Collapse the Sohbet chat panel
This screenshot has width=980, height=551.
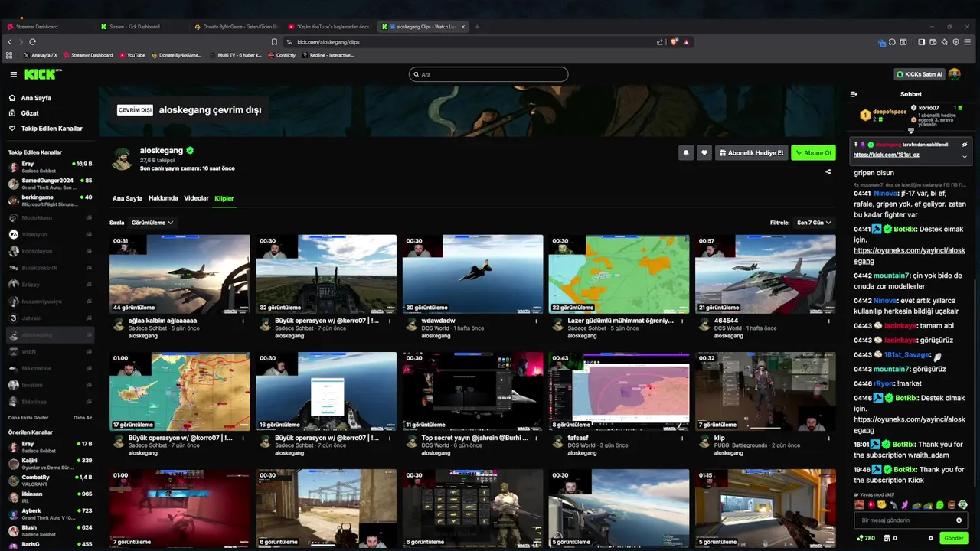pyautogui.click(x=854, y=94)
